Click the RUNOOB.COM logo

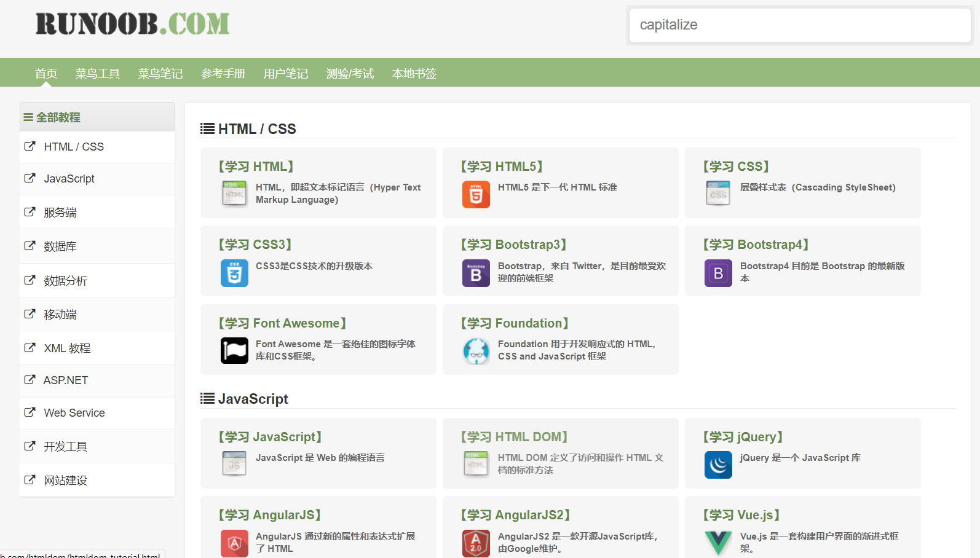[132, 24]
